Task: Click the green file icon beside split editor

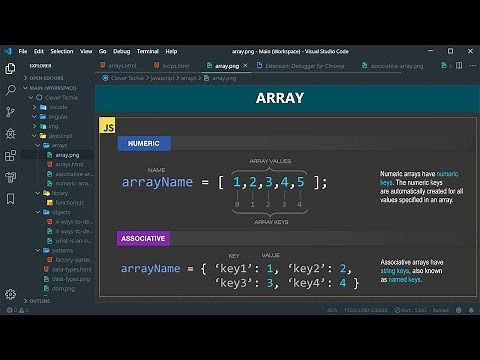Action: click(x=444, y=65)
